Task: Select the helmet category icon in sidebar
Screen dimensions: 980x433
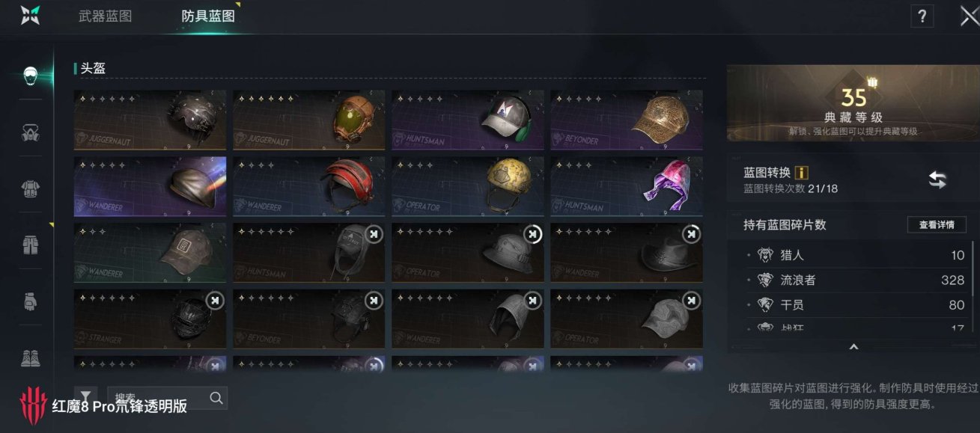Action: click(x=30, y=76)
